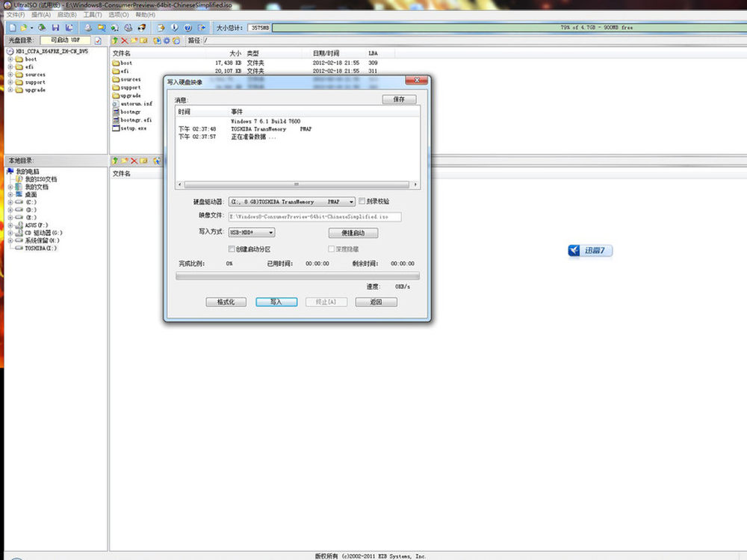The image size is (747, 560).
Task: Click the 保存 button in write dialog
Action: [x=399, y=99]
